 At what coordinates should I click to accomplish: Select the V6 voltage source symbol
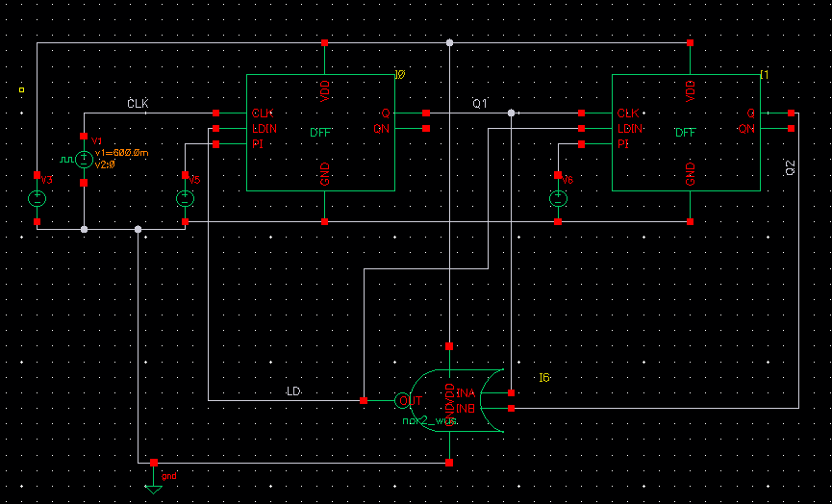coord(558,199)
